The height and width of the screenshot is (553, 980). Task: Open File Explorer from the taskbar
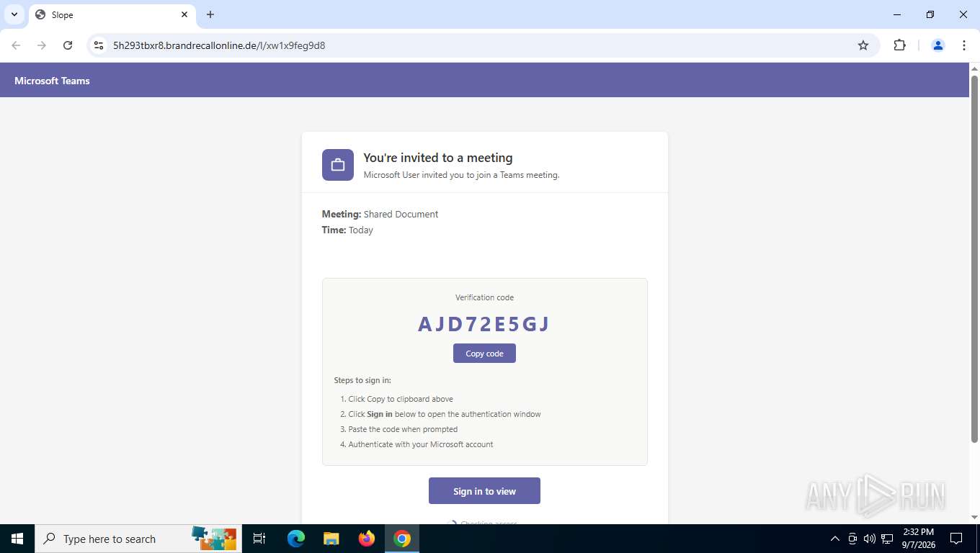click(331, 539)
